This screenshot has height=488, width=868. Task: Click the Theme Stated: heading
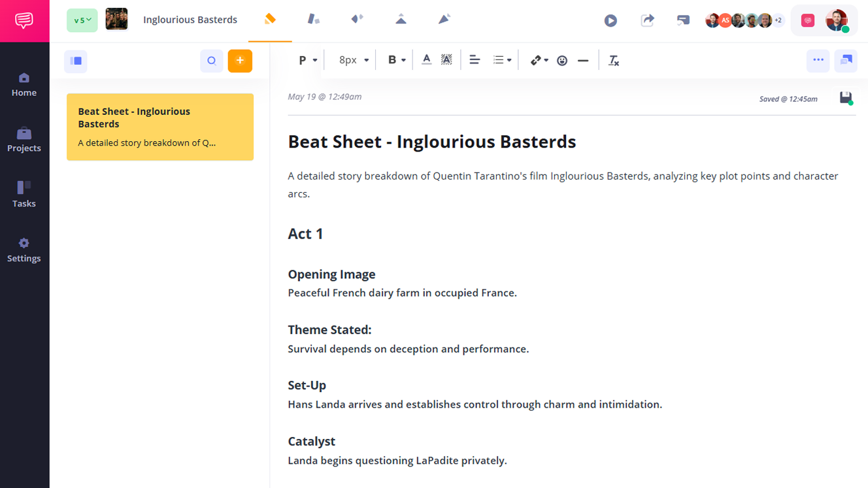[329, 330]
